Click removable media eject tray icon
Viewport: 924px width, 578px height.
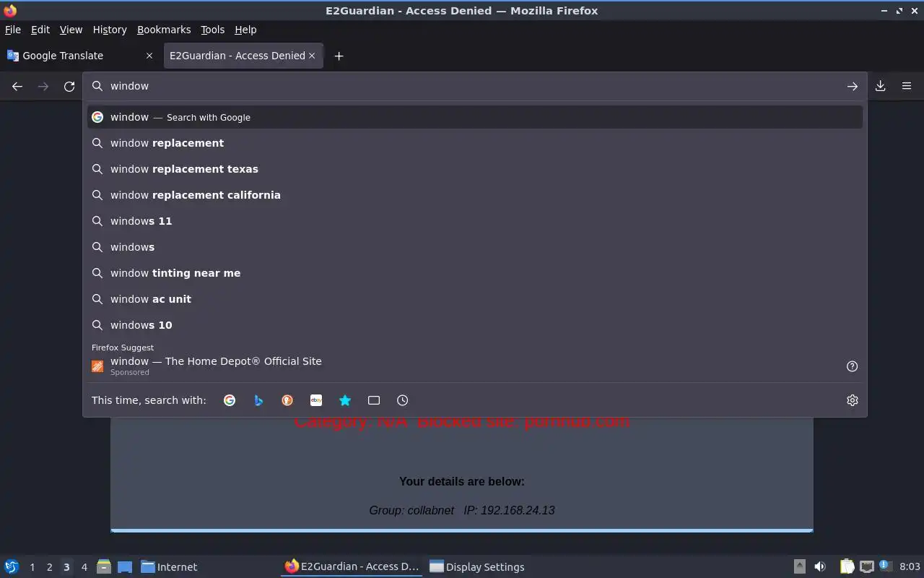[799, 566]
